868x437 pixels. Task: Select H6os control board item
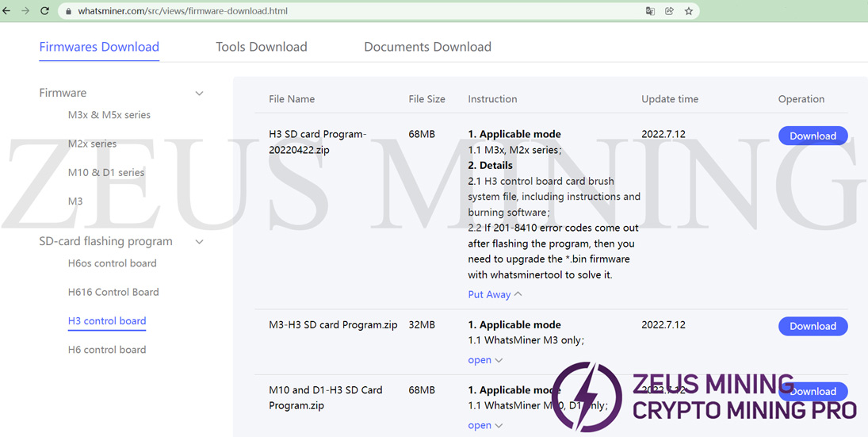coord(112,263)
